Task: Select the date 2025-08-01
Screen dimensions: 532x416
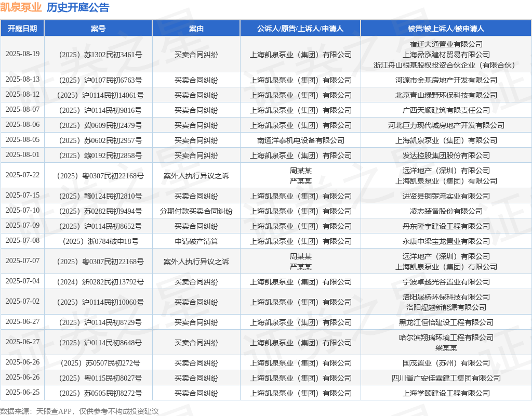Action: pyautogui.click(x=22, y=154)
